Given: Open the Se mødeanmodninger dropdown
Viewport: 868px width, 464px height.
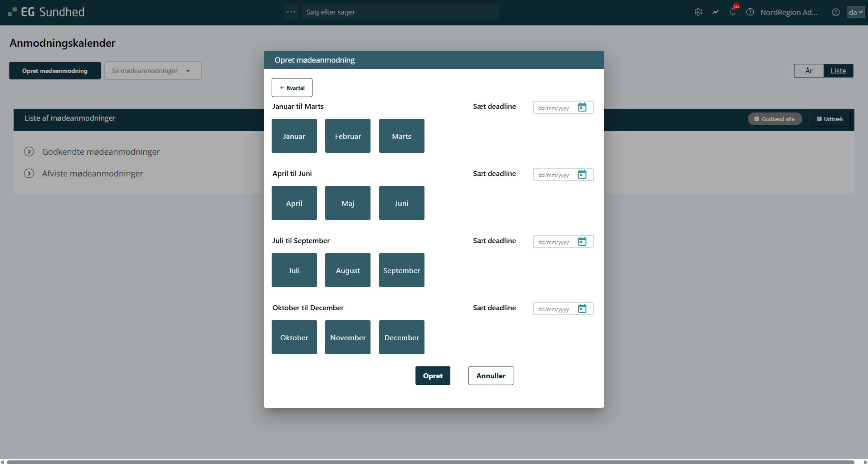Looking at the screenshot, I should pos(152,71).
